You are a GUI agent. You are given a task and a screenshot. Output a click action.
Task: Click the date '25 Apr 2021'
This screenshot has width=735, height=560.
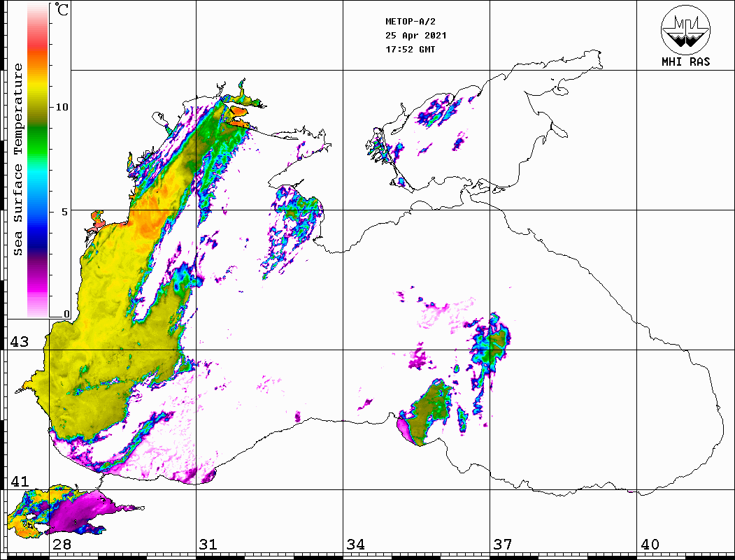416,36
